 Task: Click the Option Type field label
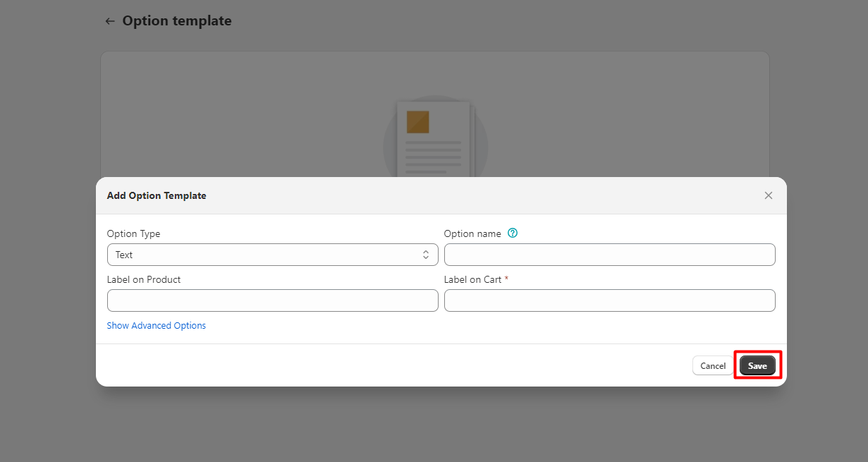[133, 233]
